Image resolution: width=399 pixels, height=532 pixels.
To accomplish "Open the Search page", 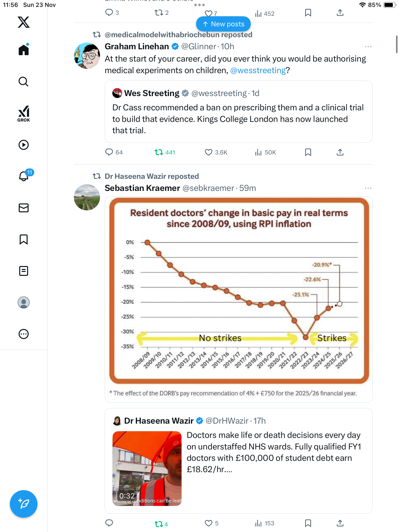I will [x=24, y=82].
